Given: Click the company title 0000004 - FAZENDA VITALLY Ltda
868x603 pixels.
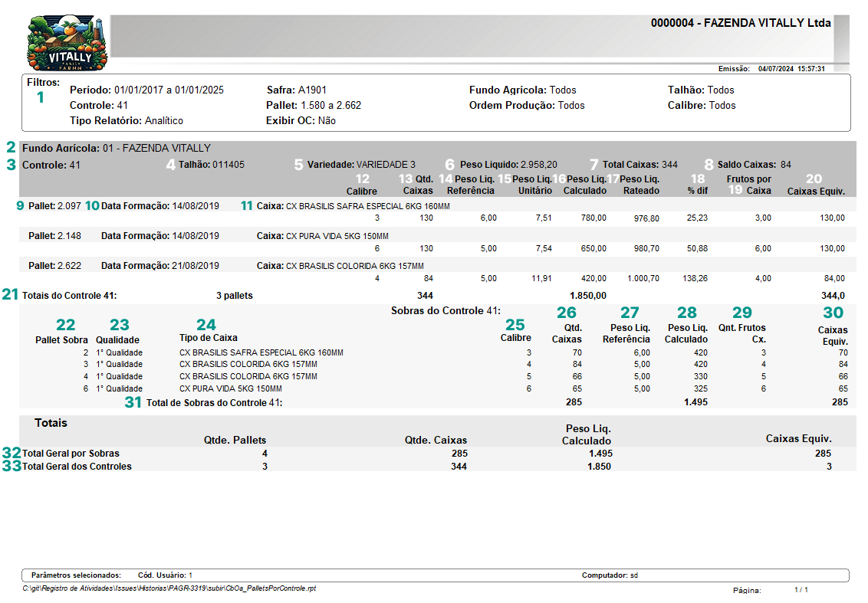Looking at the screenshot, I should (740, 23).
